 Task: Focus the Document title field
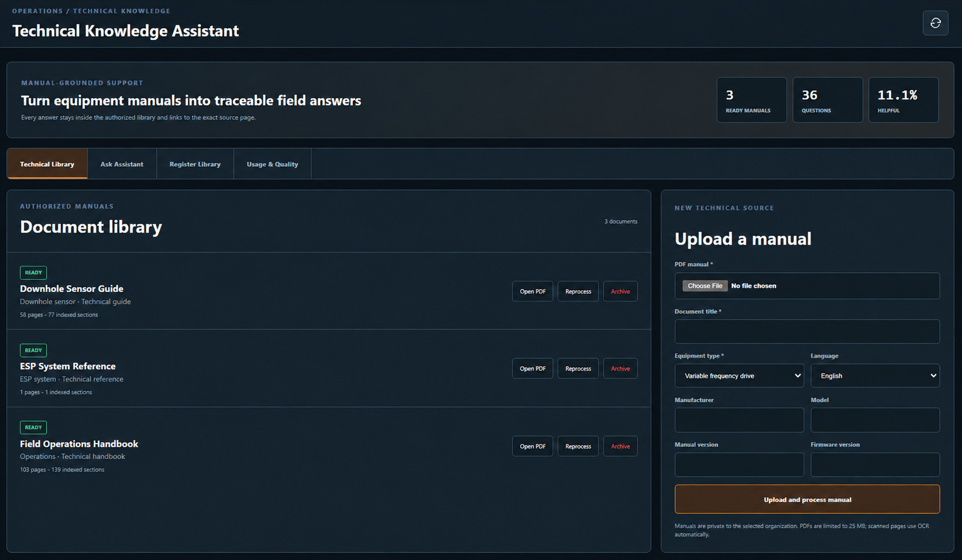tap(807, 331)
